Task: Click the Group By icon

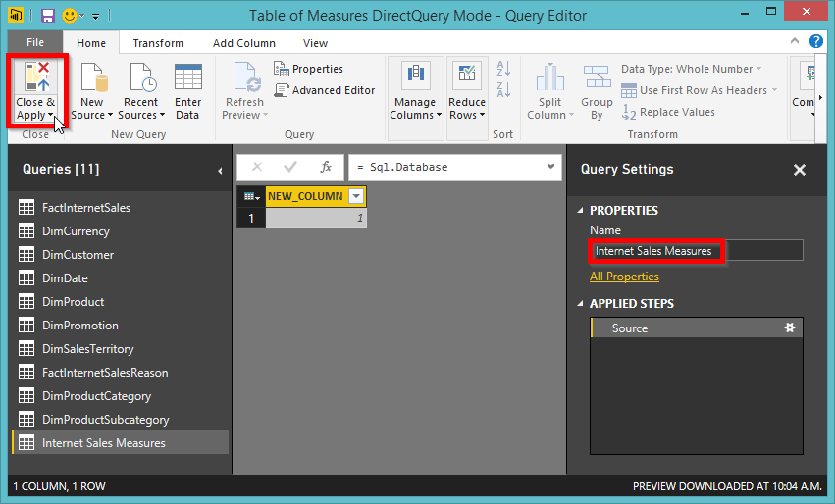Action: pyautogui.click(x=597, y=76)
